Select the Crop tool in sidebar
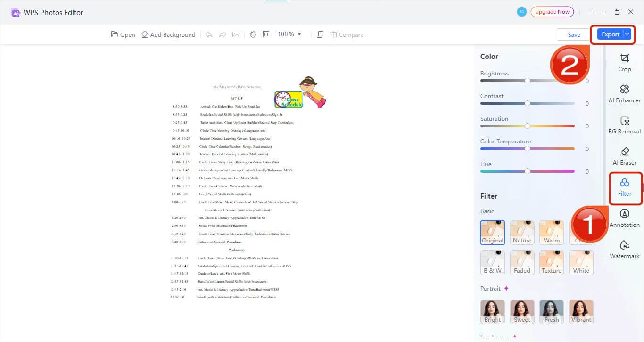Image resolution: width=644 pixels, height=342 pixels. [x=624, y=62]
